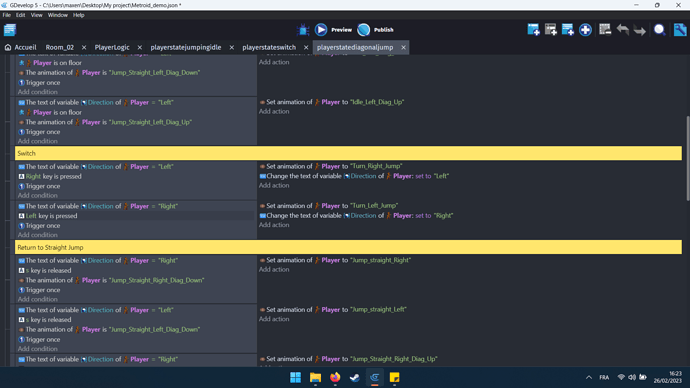Viewport: 690px width, 388px height.
Task: Select Right key is pressed condition
Action: coord(50,176)
